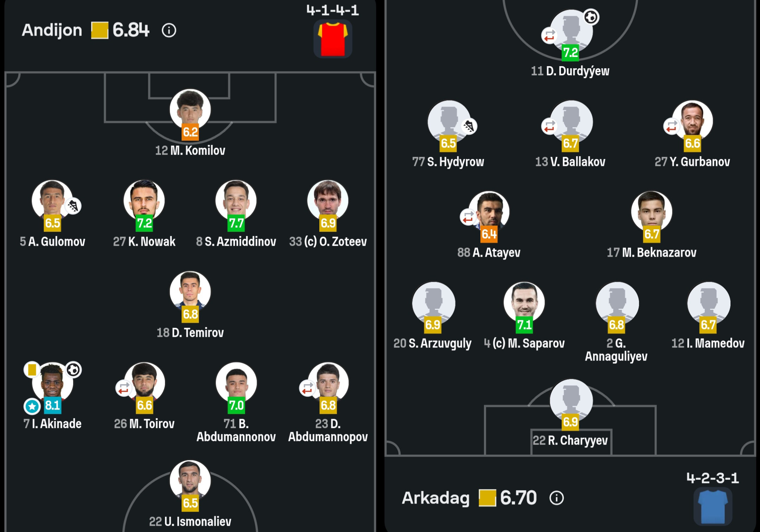Click the red Andijon jersey icon
This screenshot has height=532, width=760.
[x=333, y=39]
